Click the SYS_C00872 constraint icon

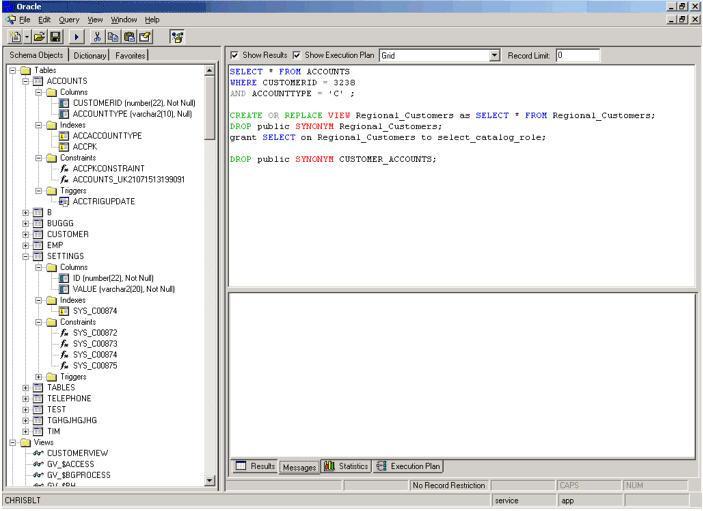(x=64, y=333)
